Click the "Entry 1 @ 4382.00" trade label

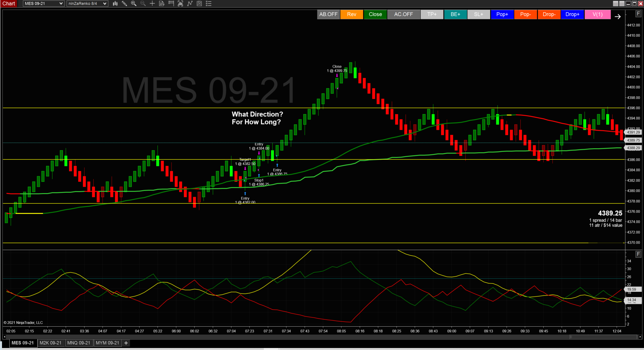[245, 200]
